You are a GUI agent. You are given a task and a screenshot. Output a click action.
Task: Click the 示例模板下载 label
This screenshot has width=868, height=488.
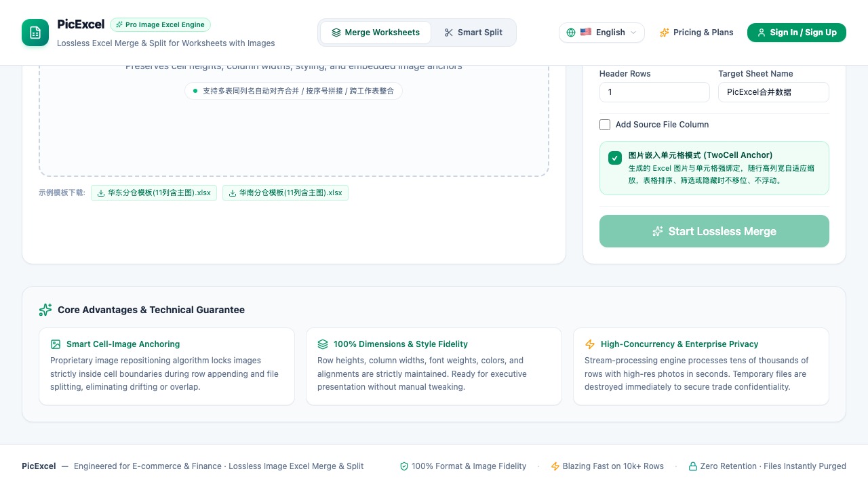(x=62, y=193)
